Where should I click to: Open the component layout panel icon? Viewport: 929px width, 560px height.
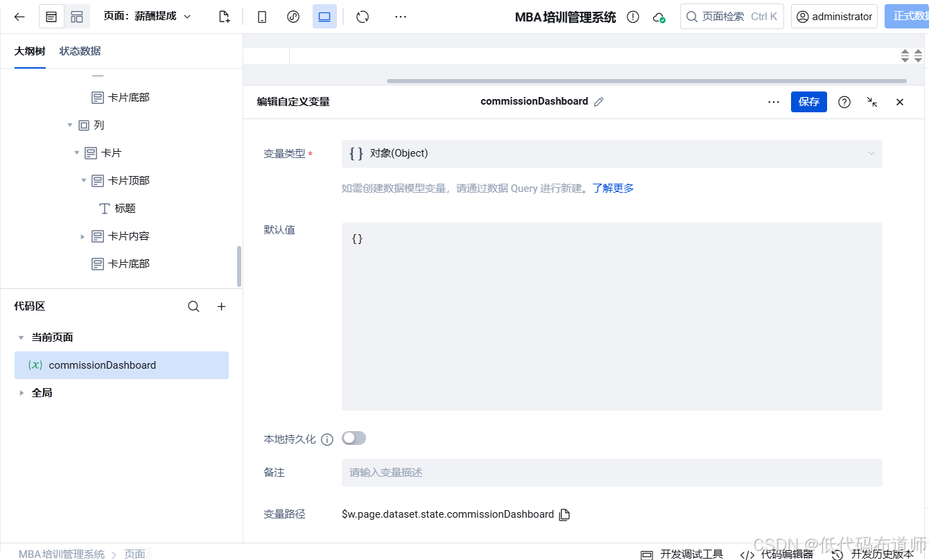pyautogui.click(x=77, y=17)
